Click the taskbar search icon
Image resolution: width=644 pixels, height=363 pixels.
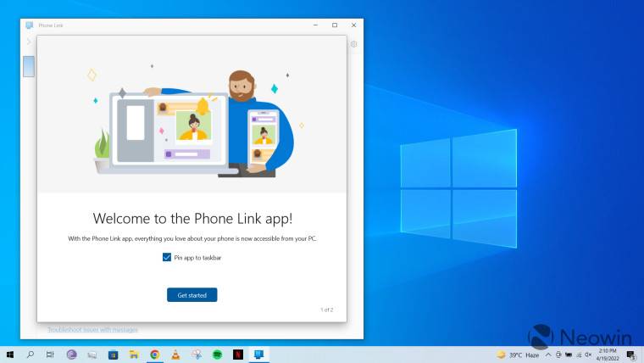click(31, 355)
